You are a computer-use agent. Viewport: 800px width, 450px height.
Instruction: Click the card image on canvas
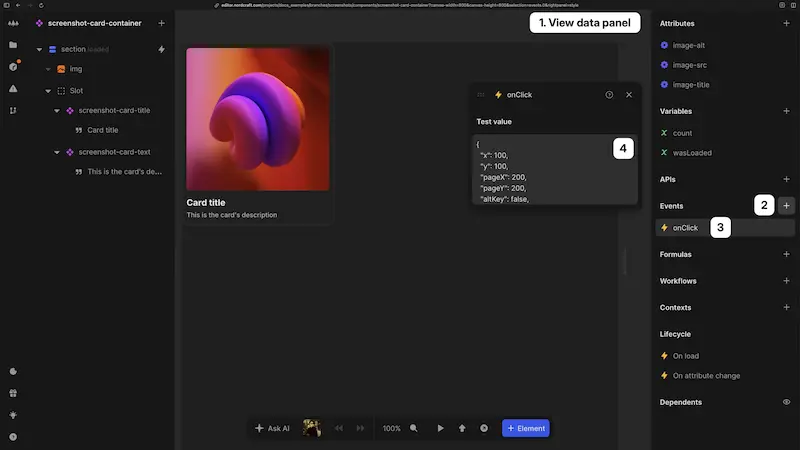258,119
